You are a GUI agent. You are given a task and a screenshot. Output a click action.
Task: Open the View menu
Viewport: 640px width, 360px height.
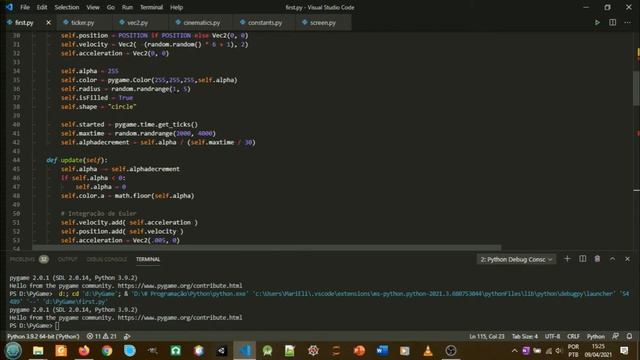point(93,7)
